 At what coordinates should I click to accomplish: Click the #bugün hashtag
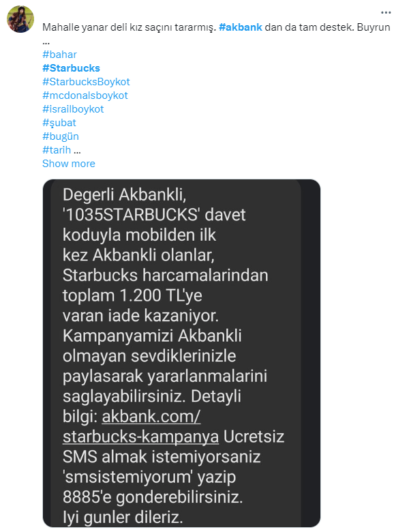pyautogui.click(x=61, y=136)
